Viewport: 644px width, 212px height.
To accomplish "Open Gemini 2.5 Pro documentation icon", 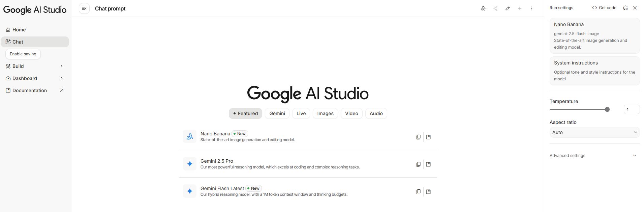I will (428, 164).
